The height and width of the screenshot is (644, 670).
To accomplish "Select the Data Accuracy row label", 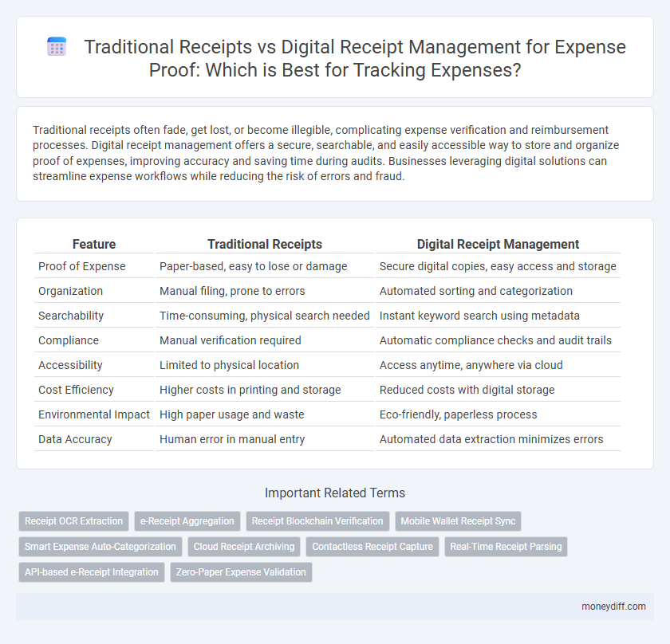I will click(x=75, y=439).
